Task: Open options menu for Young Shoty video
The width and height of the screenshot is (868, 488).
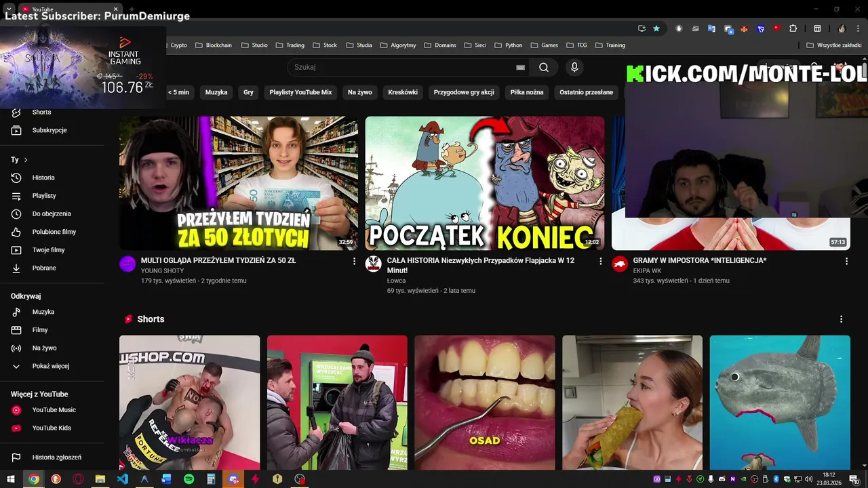Action: 354,261
